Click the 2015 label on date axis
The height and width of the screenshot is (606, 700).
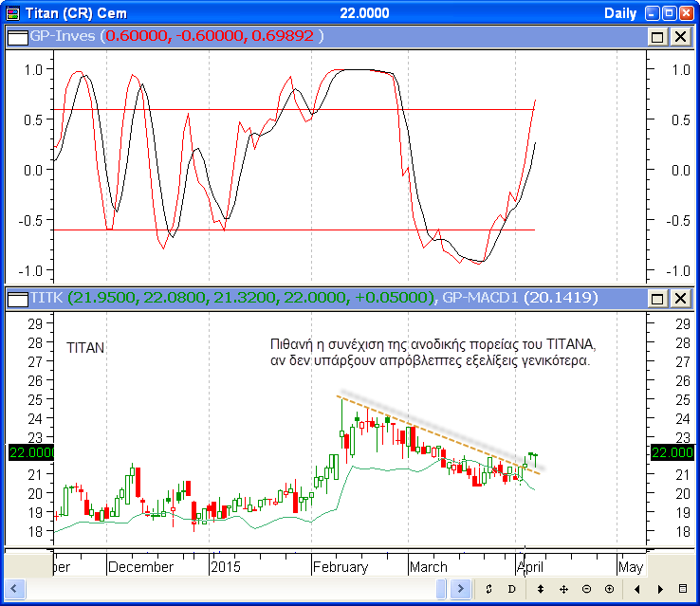click(226, 567)
